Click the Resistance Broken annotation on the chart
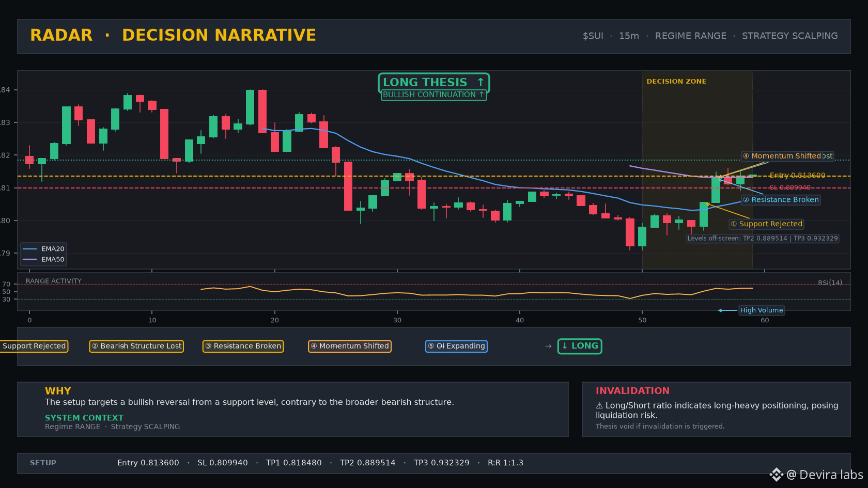868x488 pixels. pyautogui.click(x=781, y=200)
